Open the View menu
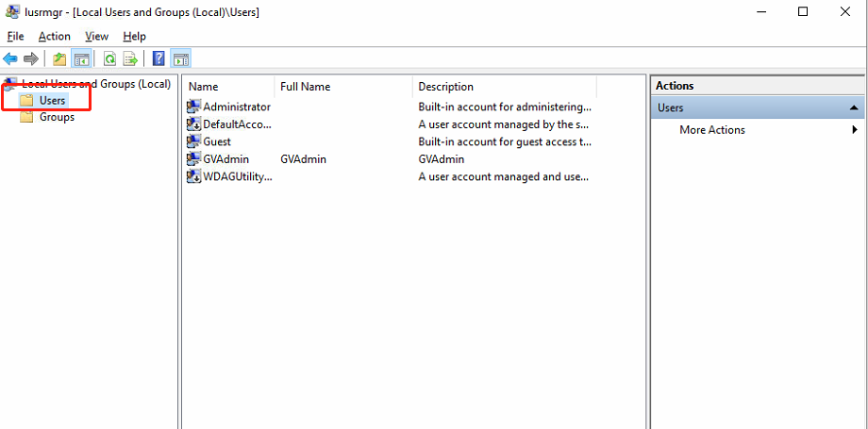 click(97, 37)
